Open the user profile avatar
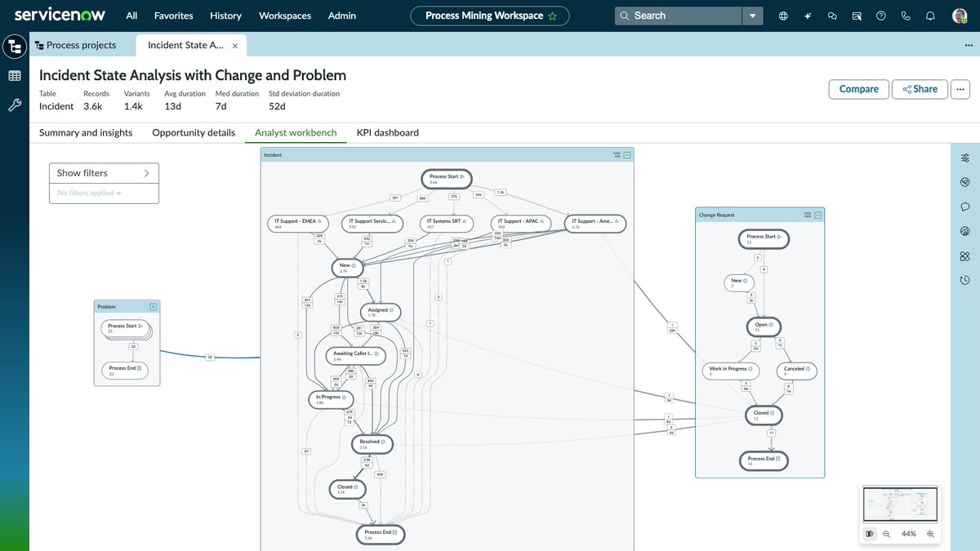The image size is (980, 551). (x=960, y=16)
